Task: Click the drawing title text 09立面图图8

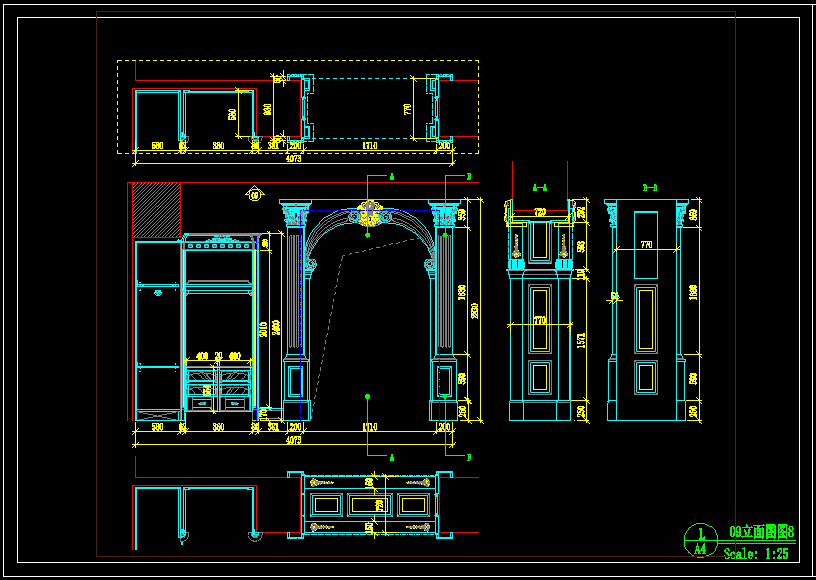Action: pyautogui.click(x=761, y=532)
